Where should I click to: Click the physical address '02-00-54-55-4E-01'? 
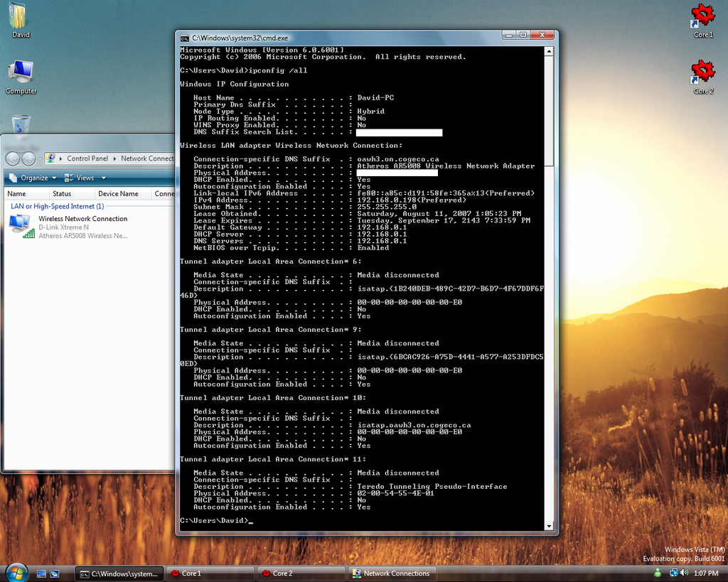coord(395,493)
